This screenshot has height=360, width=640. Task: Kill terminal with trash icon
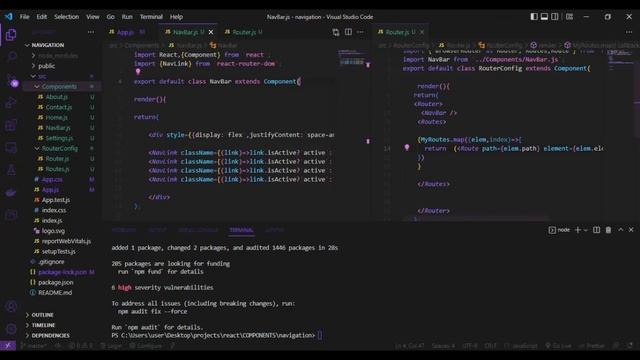(x=608, y=230)
